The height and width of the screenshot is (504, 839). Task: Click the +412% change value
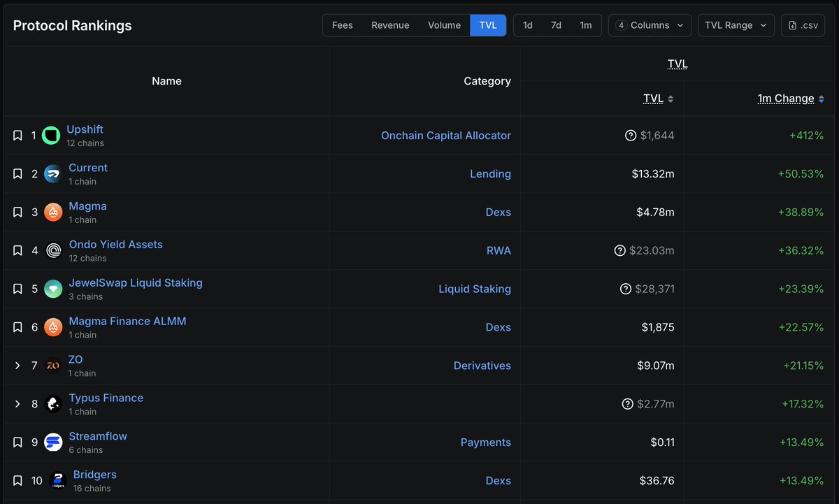[806, 136]
